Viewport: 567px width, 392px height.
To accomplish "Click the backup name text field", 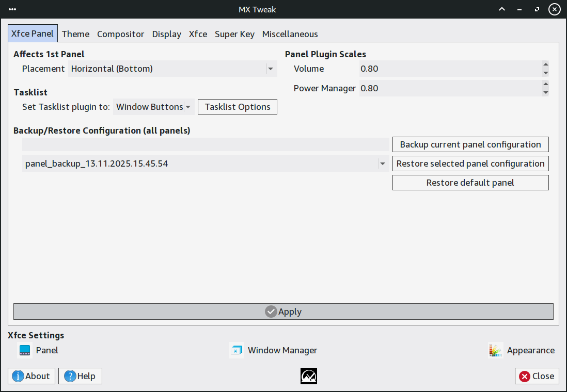I will coord(206,144).
